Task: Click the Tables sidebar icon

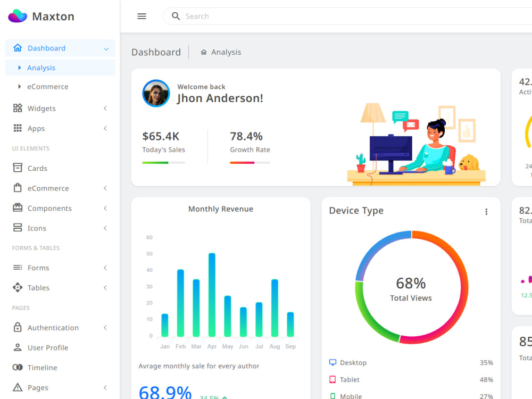Action: (x=18, y=288)
